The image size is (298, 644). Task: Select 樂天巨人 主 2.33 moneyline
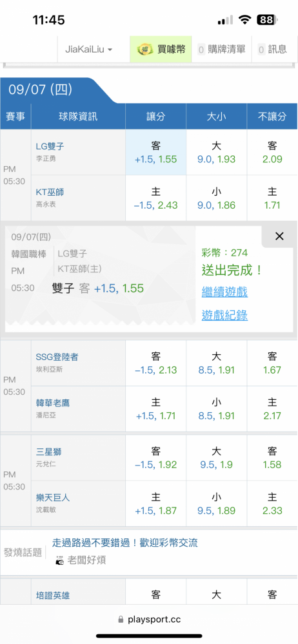272,504
